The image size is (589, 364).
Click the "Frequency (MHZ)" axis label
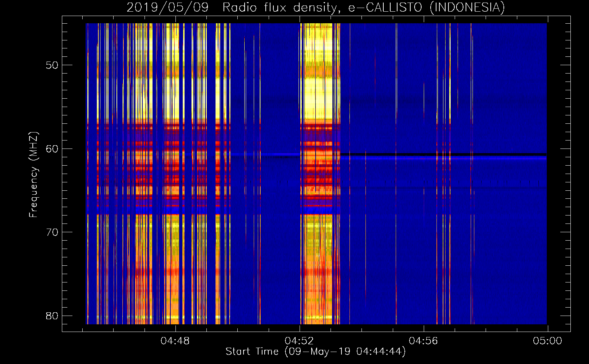[x=33, y=175]
